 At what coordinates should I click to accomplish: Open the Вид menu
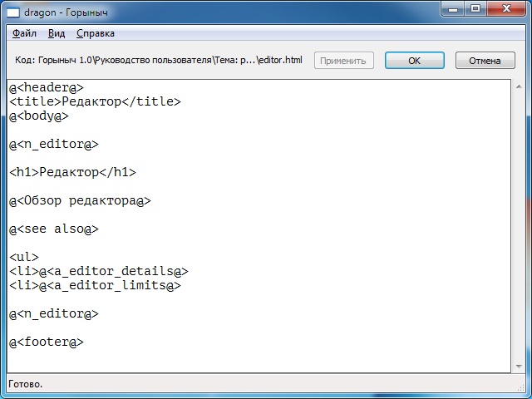coord(57,33)
